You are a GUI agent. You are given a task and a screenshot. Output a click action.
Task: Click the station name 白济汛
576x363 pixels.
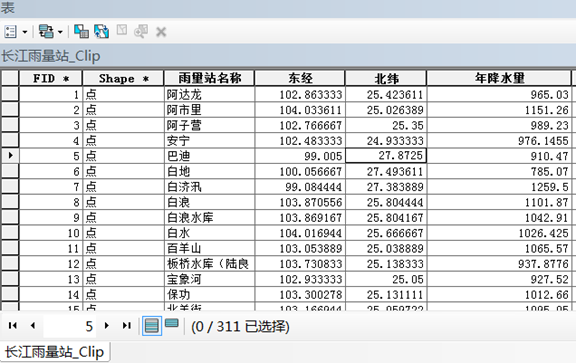tap(184, 187)
